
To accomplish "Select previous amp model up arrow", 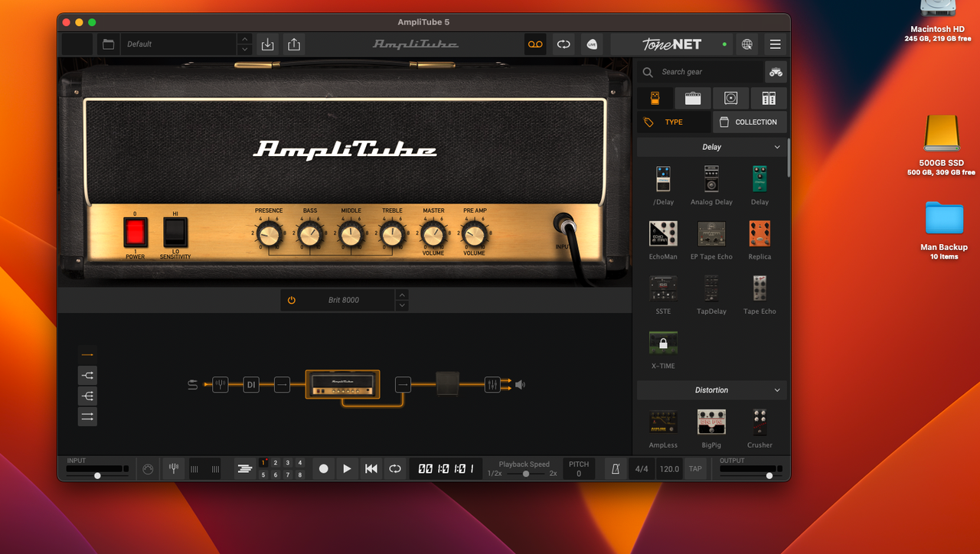I will [x=402, y=295].
